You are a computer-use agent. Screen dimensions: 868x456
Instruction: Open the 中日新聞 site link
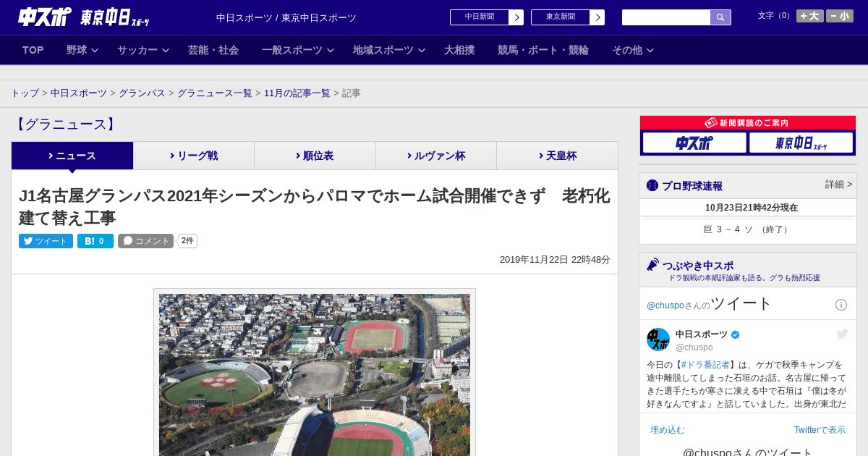click(480, 17)
